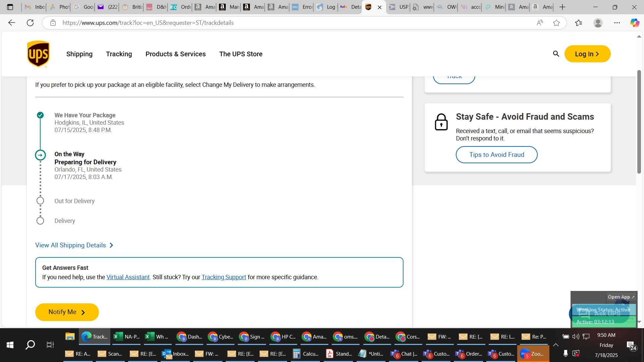The width and height of the screenshot is (644, 362).
Task: Open the notification center icon
Action: click(631, 346)
